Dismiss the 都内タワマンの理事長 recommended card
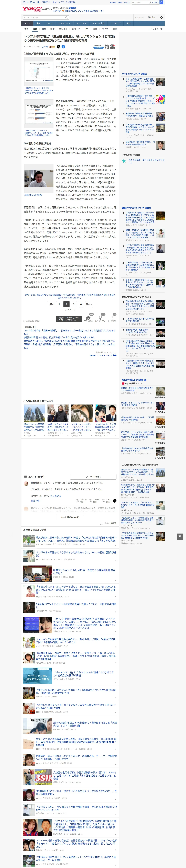Image resolution: width=186 pixels, height=868 pixels. click(x=44, y=436)
